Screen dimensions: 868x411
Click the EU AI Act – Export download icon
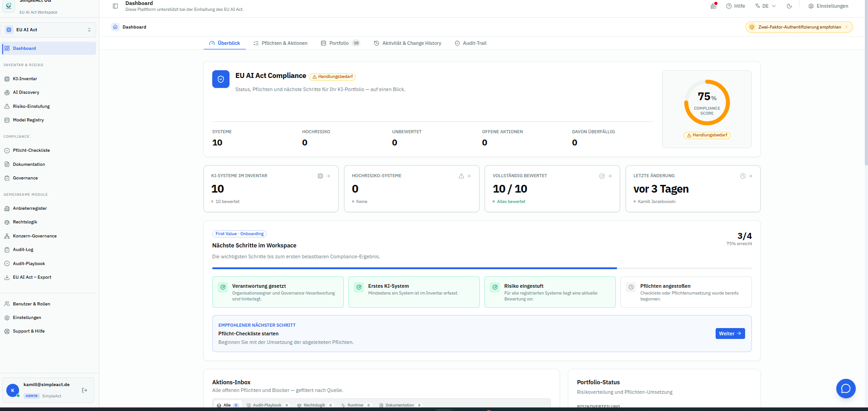[7, 277]
